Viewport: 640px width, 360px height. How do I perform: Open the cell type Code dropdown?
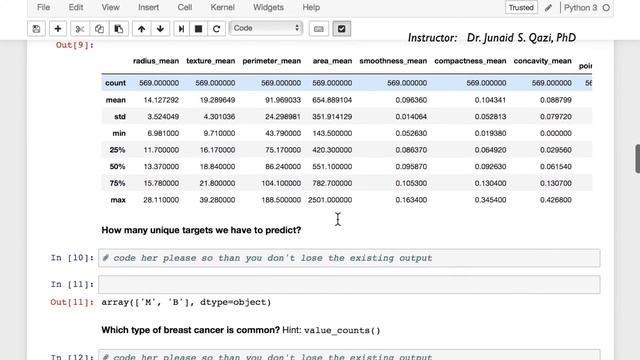266,28
